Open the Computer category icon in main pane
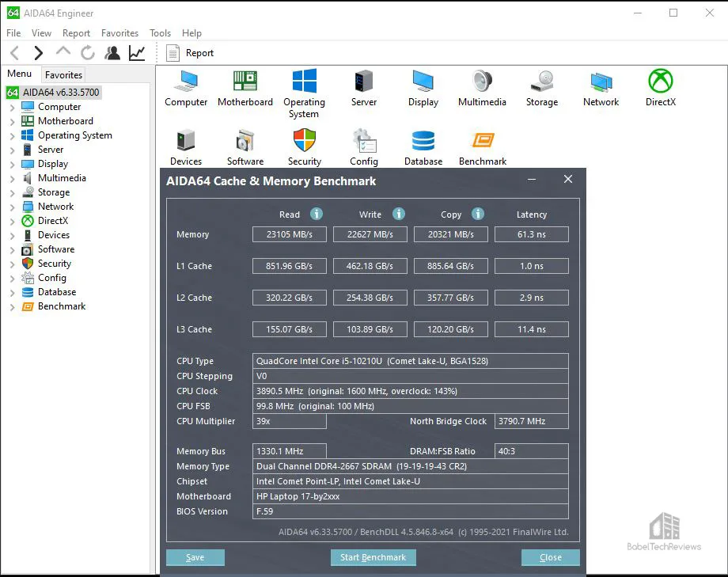728x577 pixels. pos(186,82)
